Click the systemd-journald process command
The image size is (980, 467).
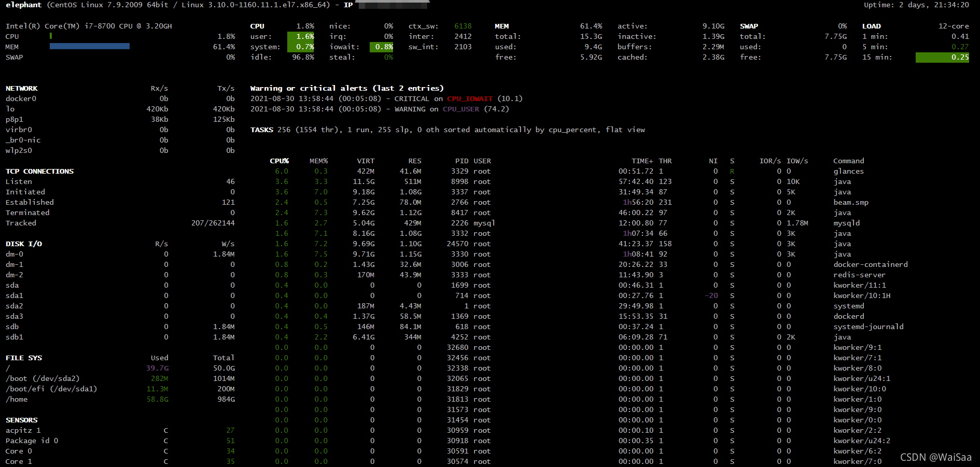(869, 327)
